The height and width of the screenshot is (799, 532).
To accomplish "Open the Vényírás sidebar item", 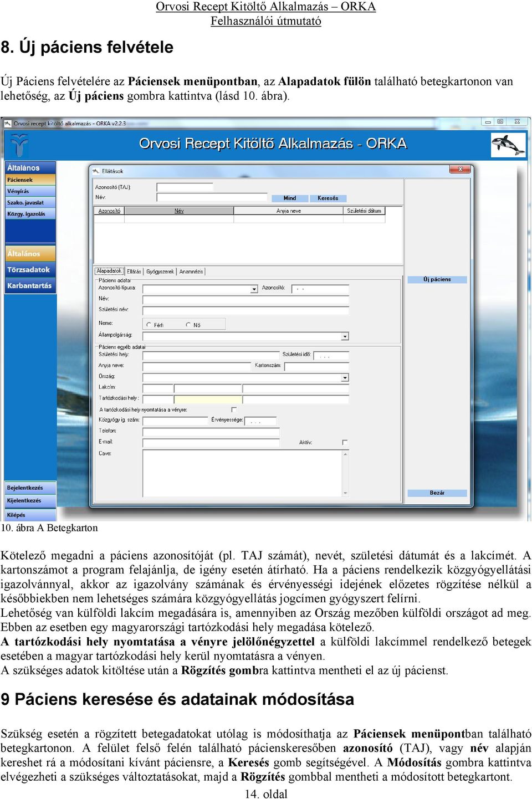I will (x=30, y=191).
